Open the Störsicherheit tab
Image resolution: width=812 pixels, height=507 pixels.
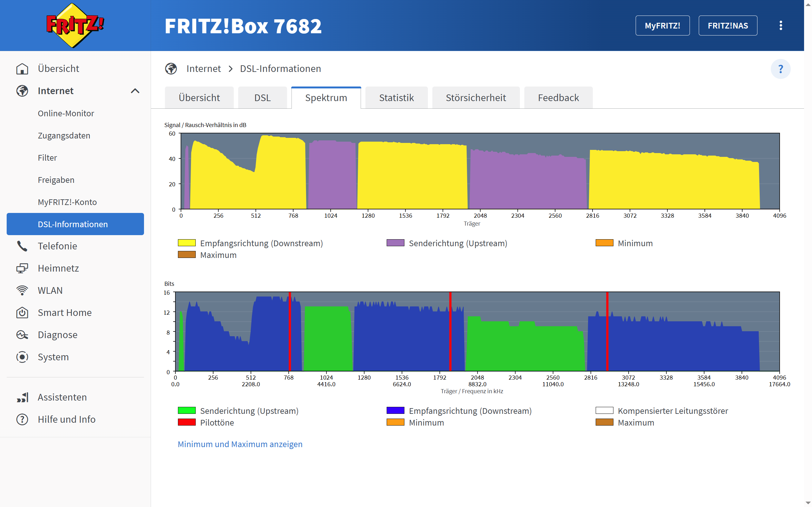[475, 98]
